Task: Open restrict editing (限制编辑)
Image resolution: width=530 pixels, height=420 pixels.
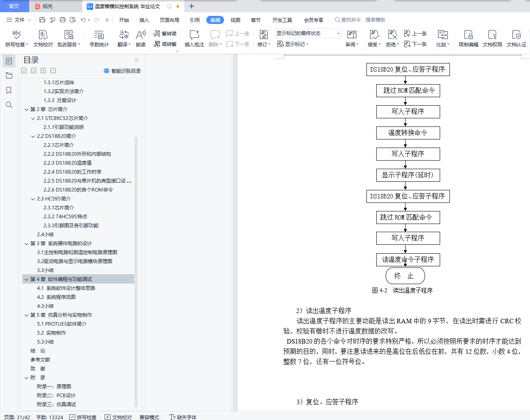Action: coord(469,39)
